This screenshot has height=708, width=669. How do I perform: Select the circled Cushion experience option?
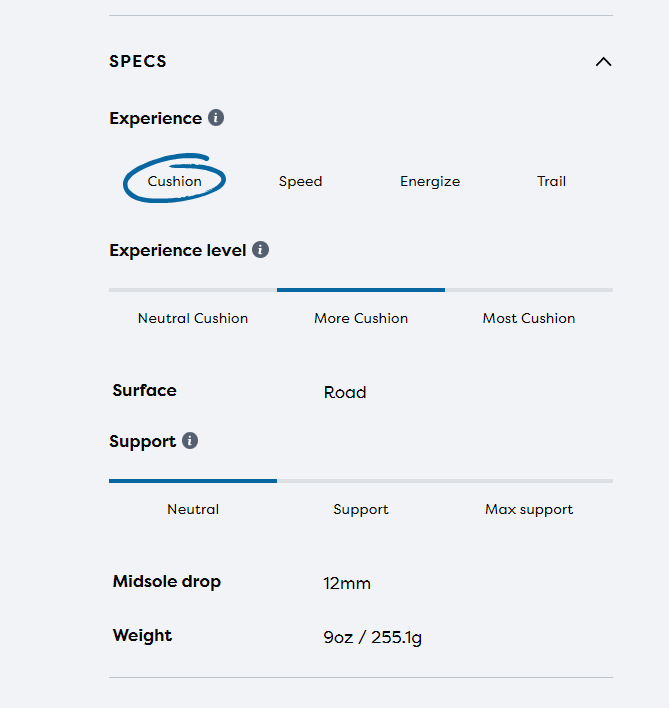tap(175, 181)
